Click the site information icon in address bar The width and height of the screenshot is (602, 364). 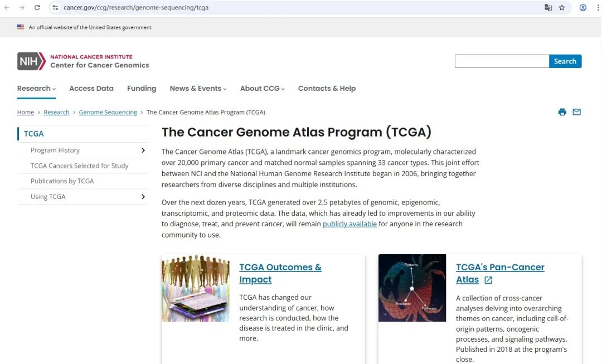tap(55, 7)
